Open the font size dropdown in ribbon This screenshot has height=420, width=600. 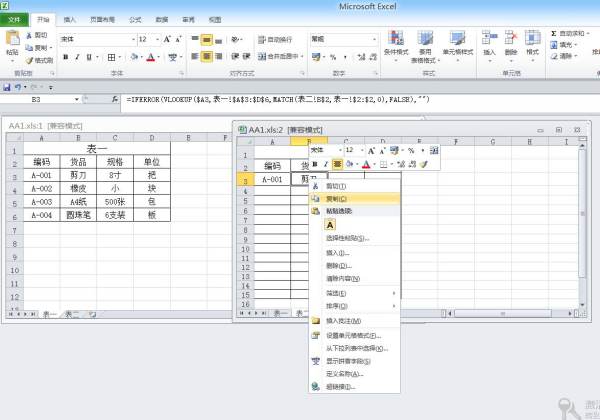pyautogui.click(x=155, y=39)
